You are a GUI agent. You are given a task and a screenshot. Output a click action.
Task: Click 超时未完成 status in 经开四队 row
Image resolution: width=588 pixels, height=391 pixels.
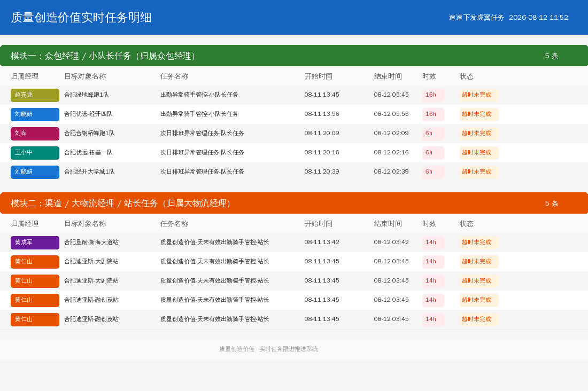[x=479, y=114]
